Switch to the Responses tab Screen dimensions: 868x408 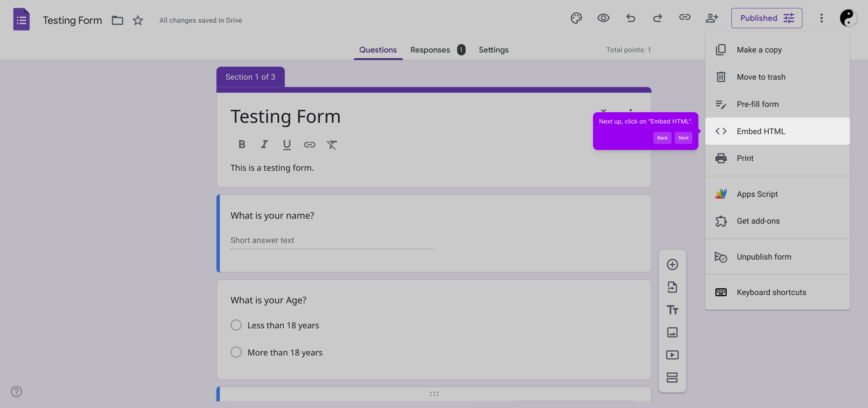430,50
